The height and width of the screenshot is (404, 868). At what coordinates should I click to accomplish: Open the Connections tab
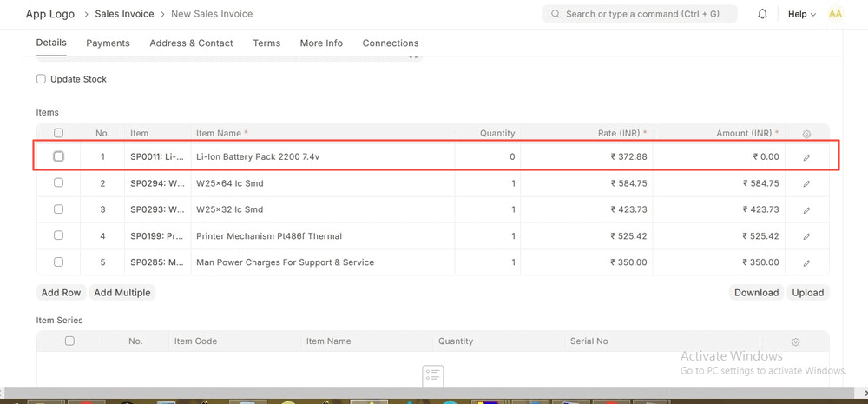(x=391, y=43)
